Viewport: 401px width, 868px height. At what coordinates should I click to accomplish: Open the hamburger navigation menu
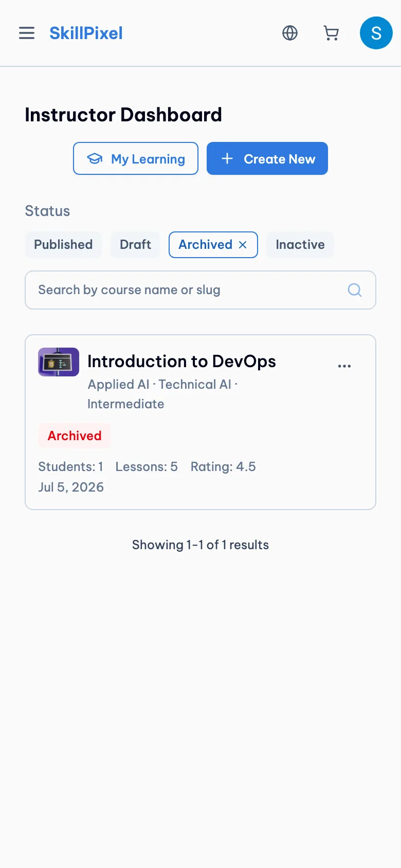coord(27,33)
